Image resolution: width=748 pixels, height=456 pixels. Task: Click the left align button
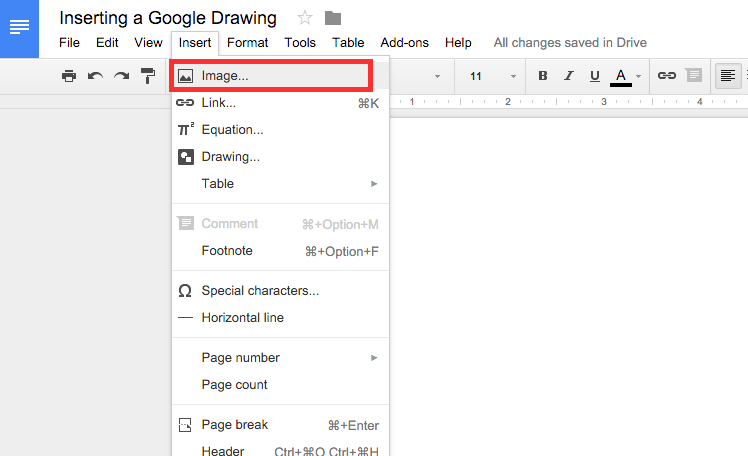tap(727, 76)
